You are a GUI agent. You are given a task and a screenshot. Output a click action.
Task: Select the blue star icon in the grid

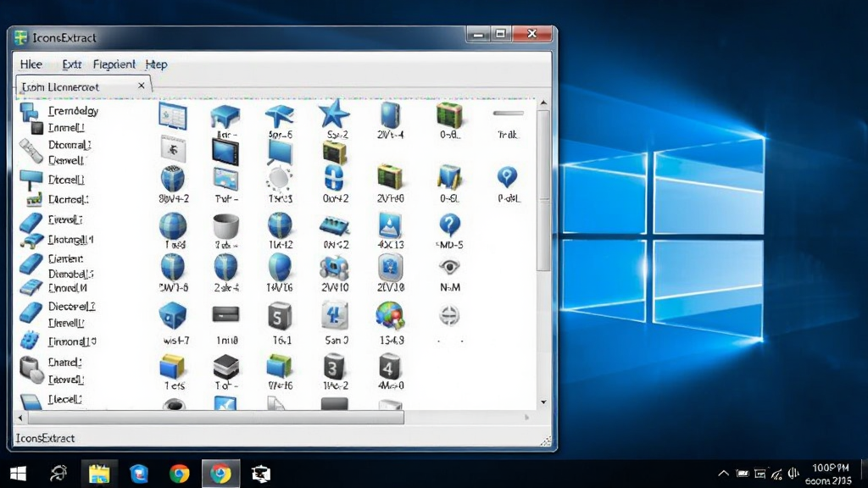334,114
